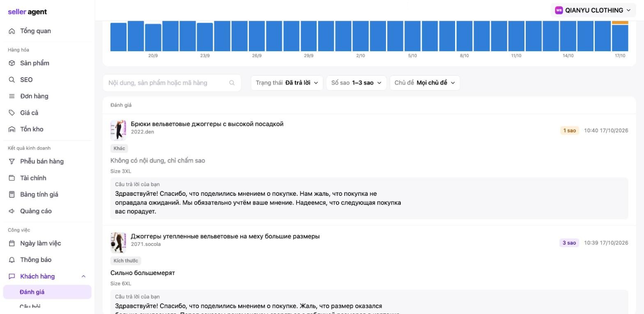Open Tồn kho sidebar item
The image size is (644, 314).
[47, 129]
